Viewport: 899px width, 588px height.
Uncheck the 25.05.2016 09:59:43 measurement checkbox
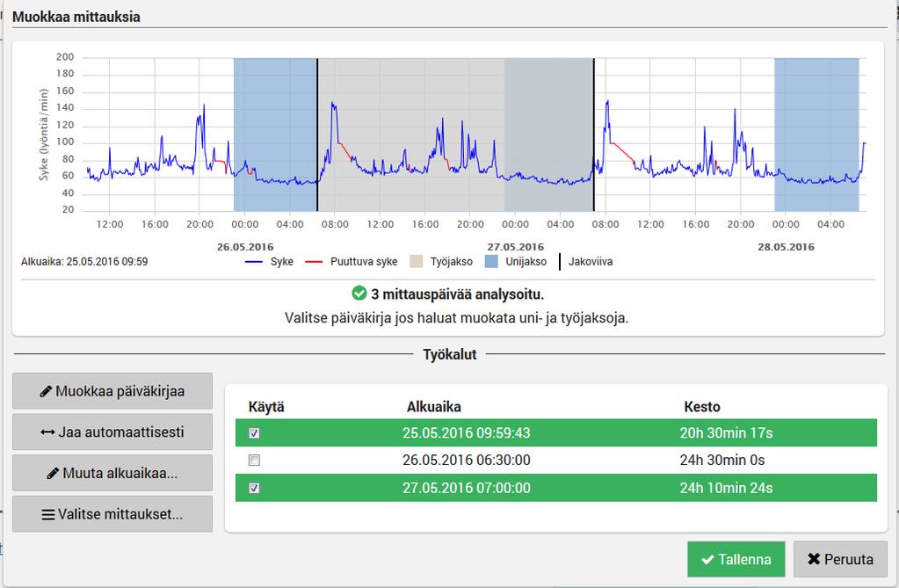(x=254, y=433)
